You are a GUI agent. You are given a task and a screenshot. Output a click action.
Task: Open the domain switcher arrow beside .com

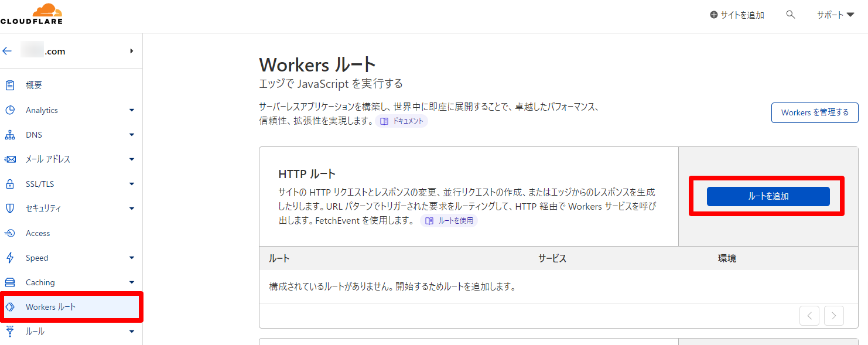pyautogui.click(x=132, y=51)
